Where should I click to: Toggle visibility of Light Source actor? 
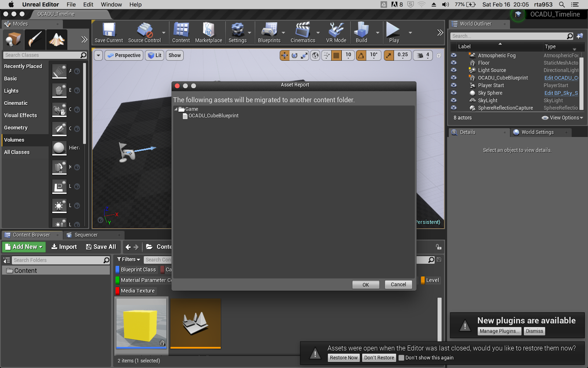pos(454,70)
